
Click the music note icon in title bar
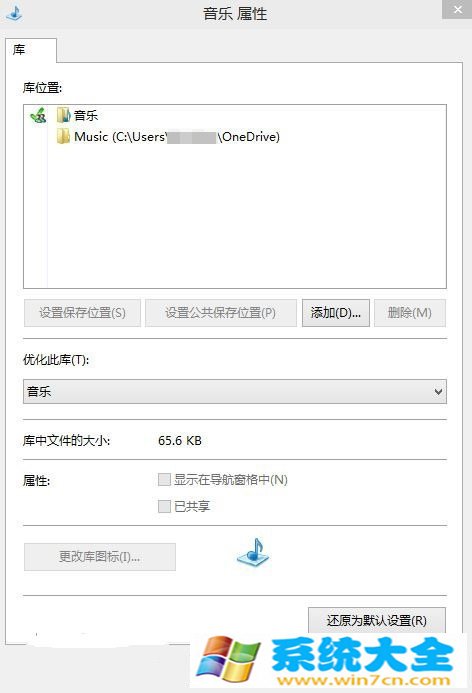(x=14, y=12)
